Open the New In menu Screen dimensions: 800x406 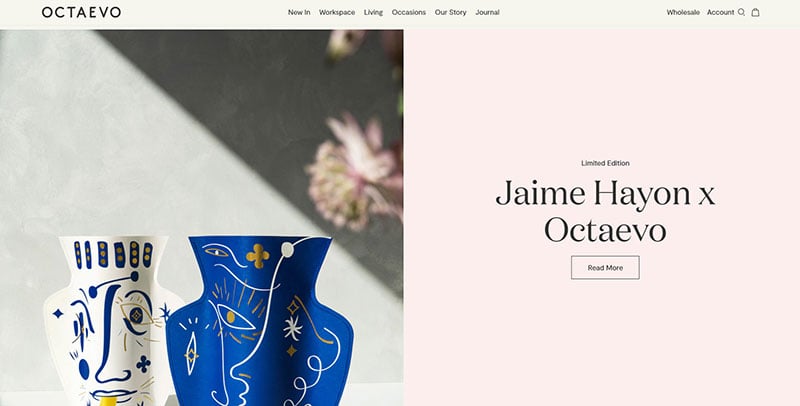(299, 12)
